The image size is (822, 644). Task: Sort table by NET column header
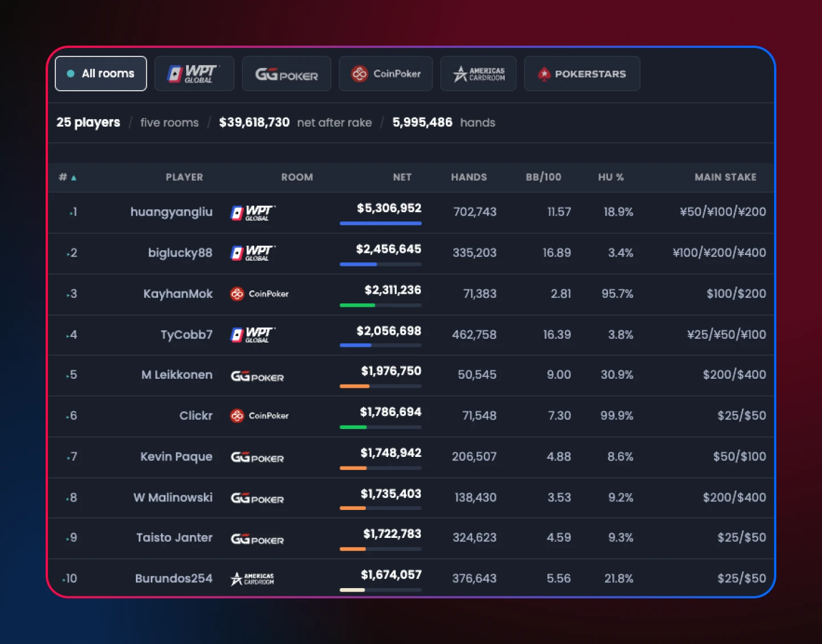(x=402, y=177)
